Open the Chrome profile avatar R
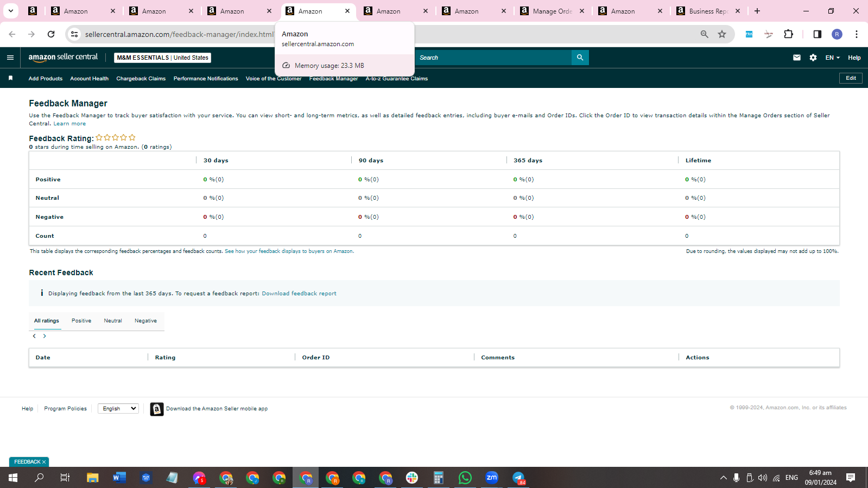This screenshot has width=868, height=488. (837, 34)
